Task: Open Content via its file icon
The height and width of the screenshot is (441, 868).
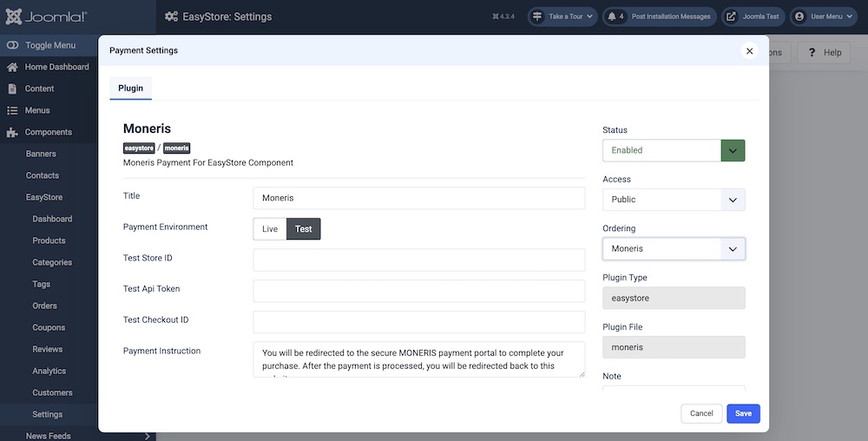Action: [12, 89]
